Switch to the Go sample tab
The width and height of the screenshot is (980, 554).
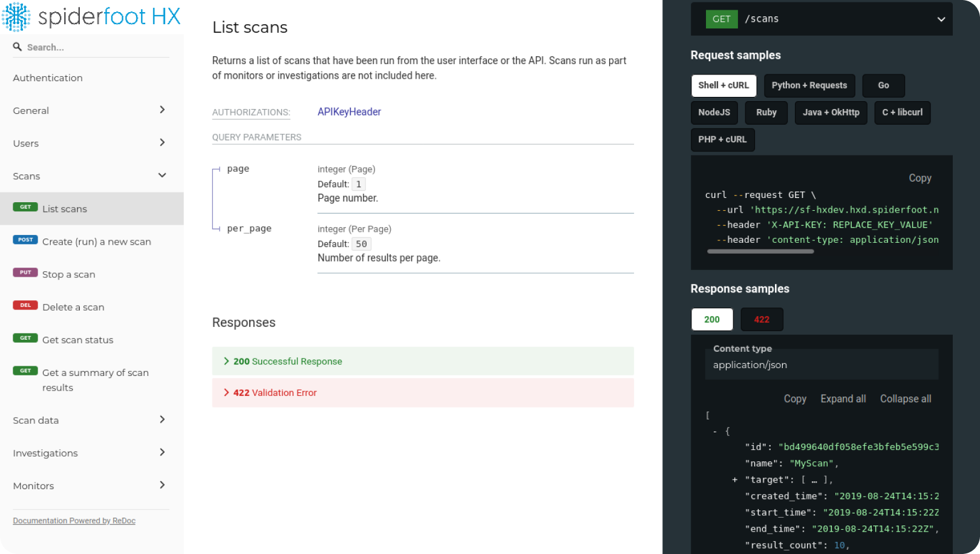(x=883, y=85)
